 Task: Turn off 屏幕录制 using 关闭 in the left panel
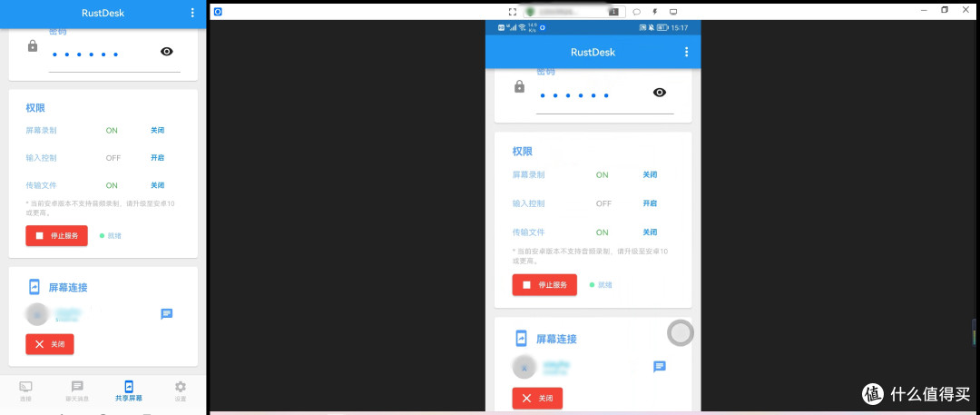[x=158, y=130]
